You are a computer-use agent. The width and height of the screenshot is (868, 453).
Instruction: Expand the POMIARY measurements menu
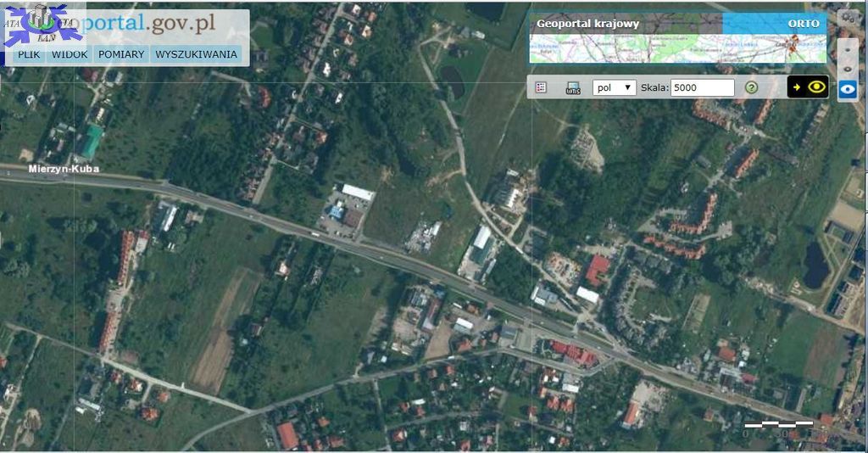(x=121, y=54)
